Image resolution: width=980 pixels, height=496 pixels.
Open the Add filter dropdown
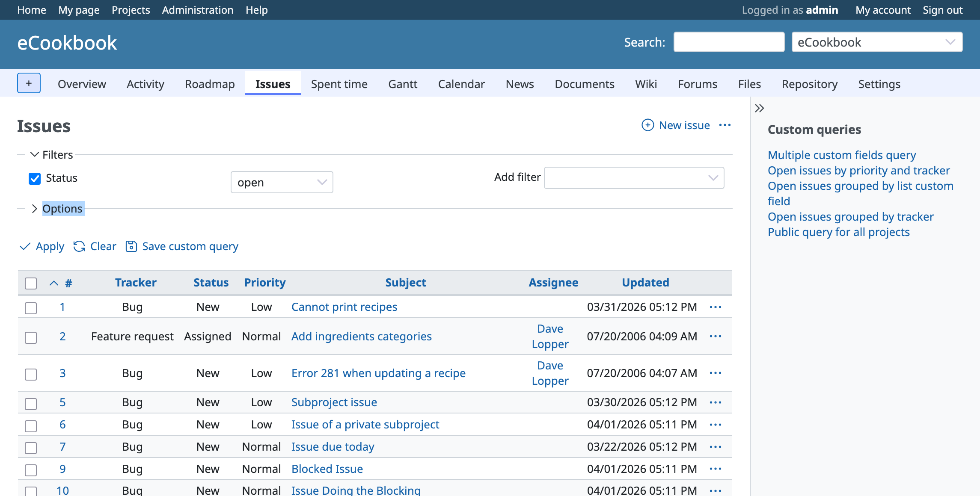tap(634, 177)
